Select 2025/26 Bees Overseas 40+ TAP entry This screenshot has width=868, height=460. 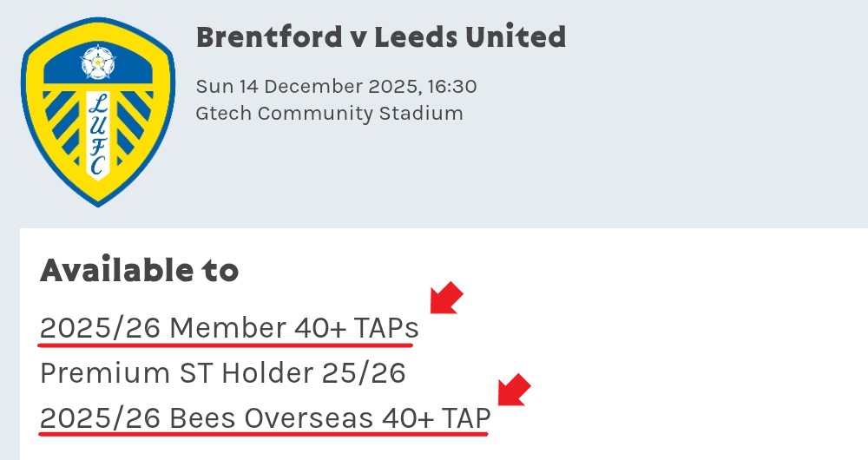coord(265,418)
